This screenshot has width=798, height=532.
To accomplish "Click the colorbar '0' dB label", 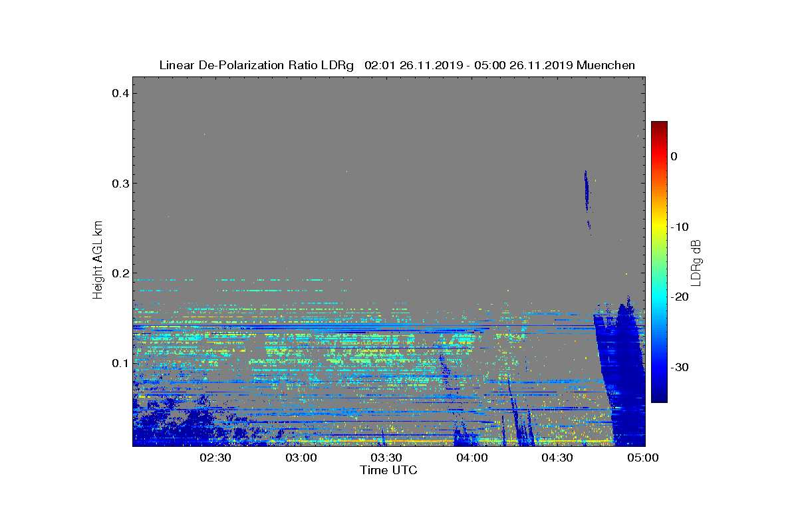I will [674, 156].
